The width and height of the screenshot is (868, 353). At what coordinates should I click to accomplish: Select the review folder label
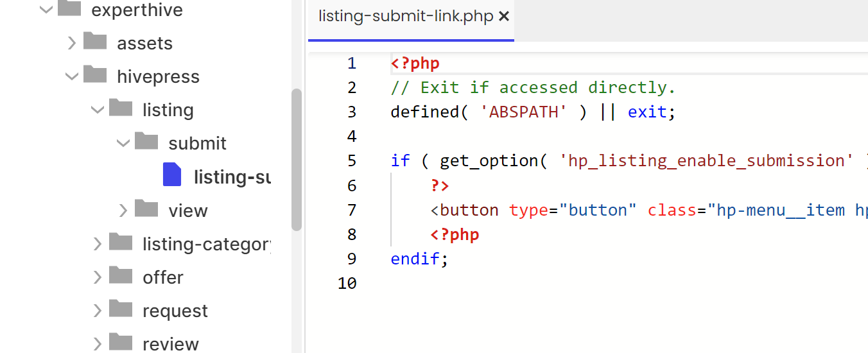171,344
